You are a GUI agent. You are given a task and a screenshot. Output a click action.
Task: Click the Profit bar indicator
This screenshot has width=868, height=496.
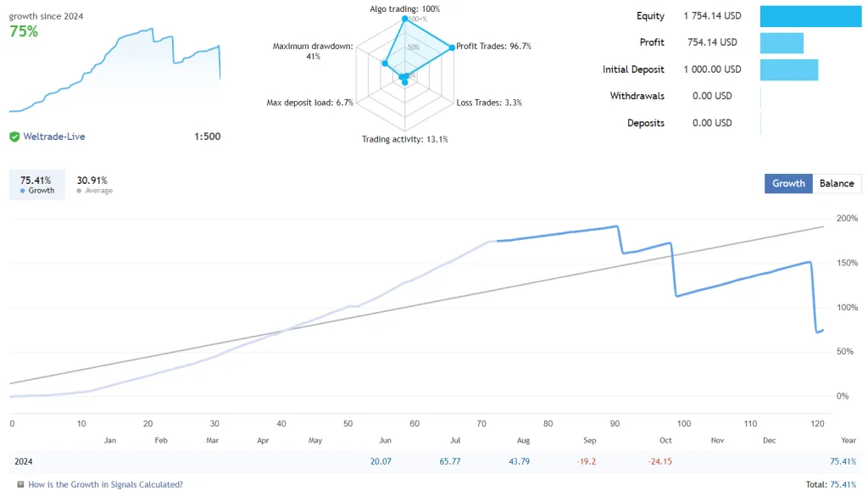point(782,42)
